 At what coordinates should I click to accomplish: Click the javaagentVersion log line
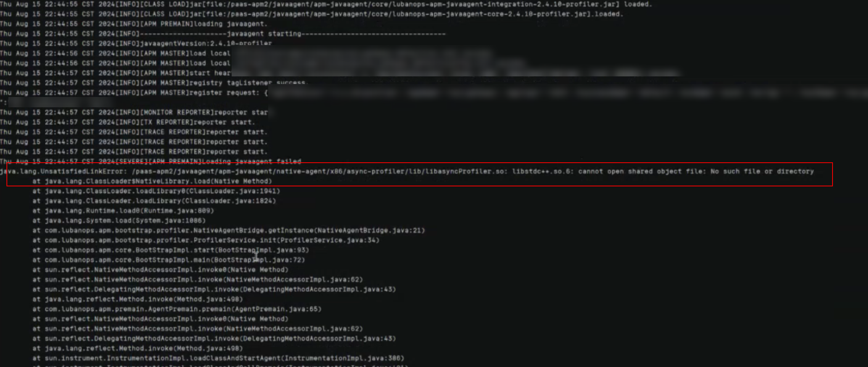136,43
